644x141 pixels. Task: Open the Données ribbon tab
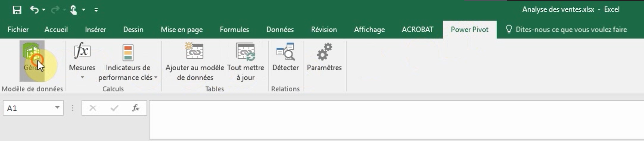[280, 30]
